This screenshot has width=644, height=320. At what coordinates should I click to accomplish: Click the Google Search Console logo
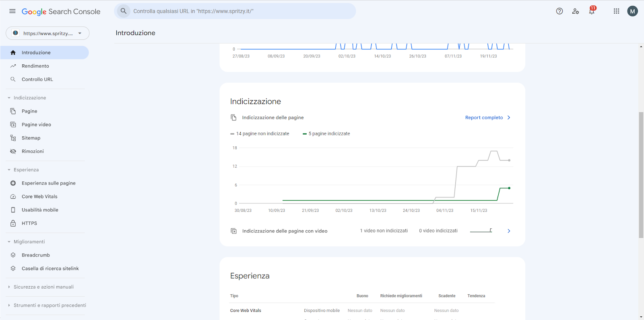click(x=61, y=12)
